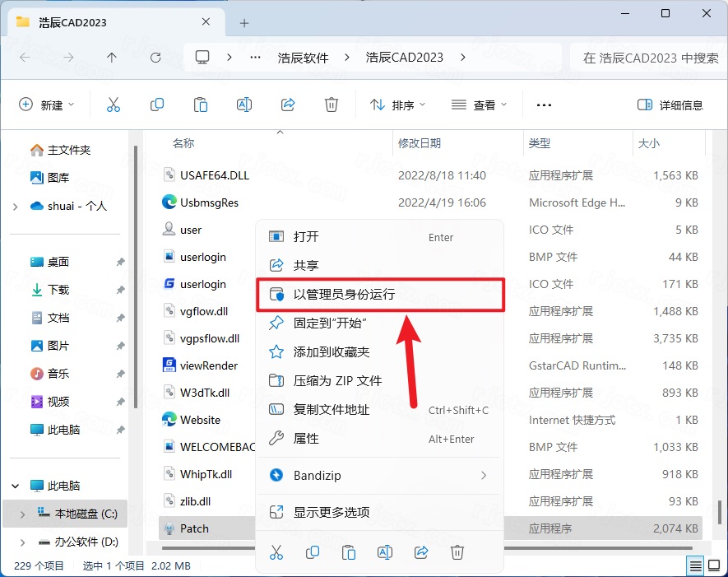
Task: Click the rename icon in the toolbar
Action: click(243, 105)
